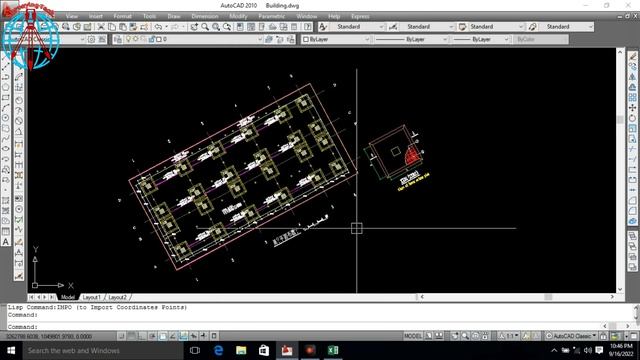Open the DesignCenter icon
The height and width of the screenshot is (360, 640).
coord(251,27)
